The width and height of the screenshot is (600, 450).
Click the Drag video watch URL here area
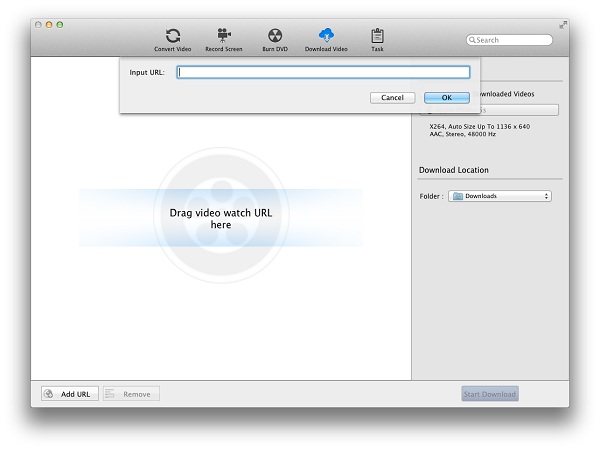coord(221,218)
